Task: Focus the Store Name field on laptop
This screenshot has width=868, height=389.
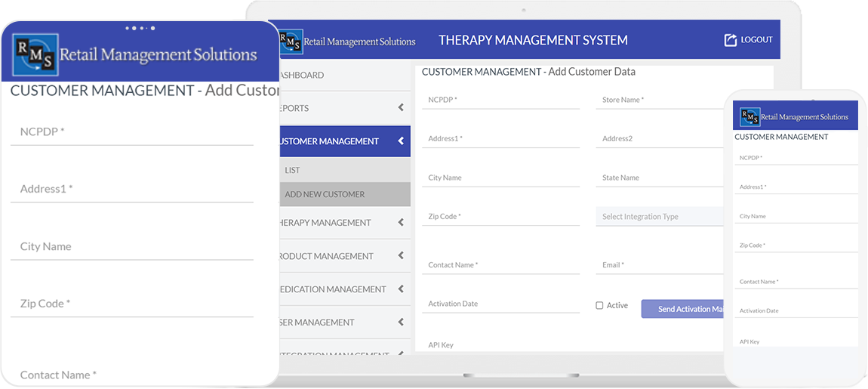Action: (660, 100)
